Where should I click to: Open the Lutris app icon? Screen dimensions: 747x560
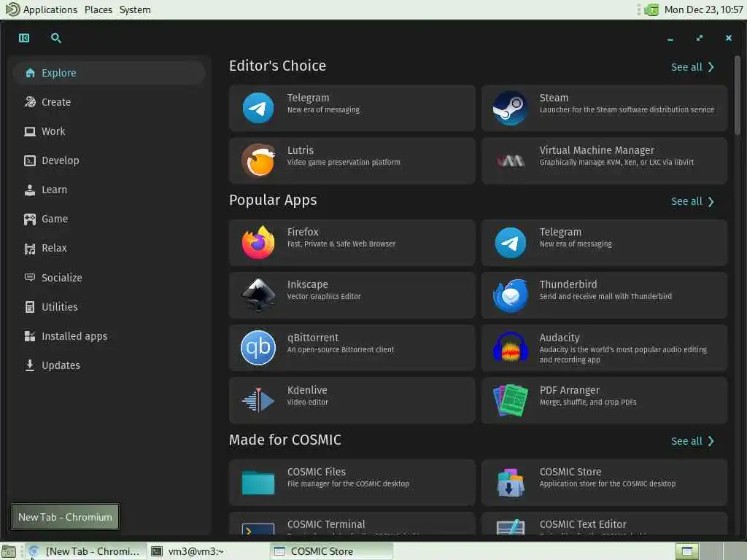click(258, 160)
